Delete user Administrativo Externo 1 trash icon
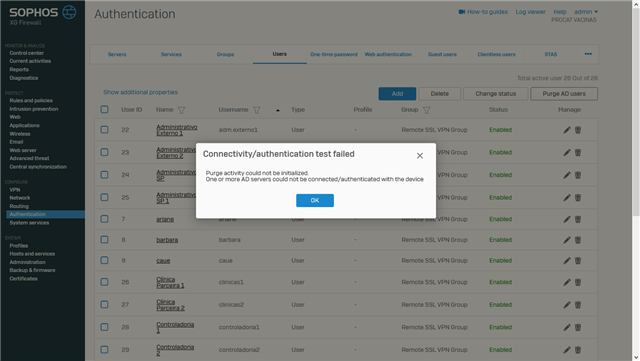Image resolution: width=640 pixels, height=361 pixels. coord(578,130)
